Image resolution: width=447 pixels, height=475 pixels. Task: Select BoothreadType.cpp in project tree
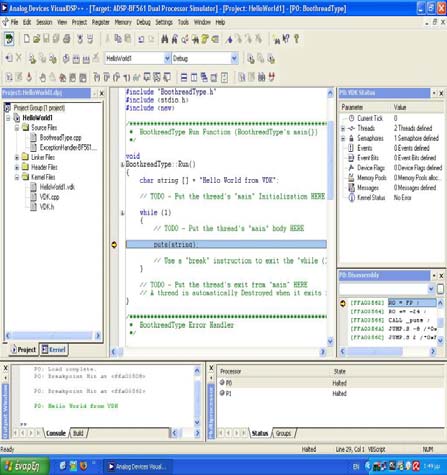tap(60, 138)
